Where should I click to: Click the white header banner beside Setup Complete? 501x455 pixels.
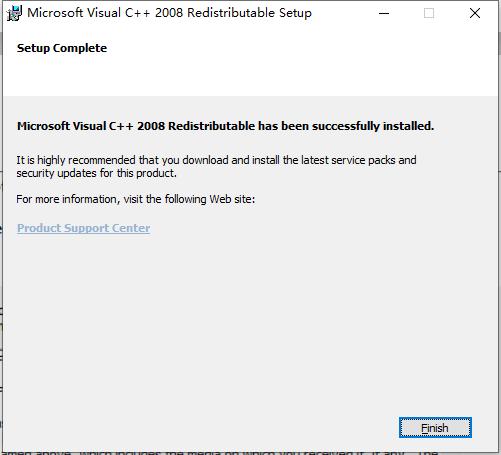click(300, 62)
